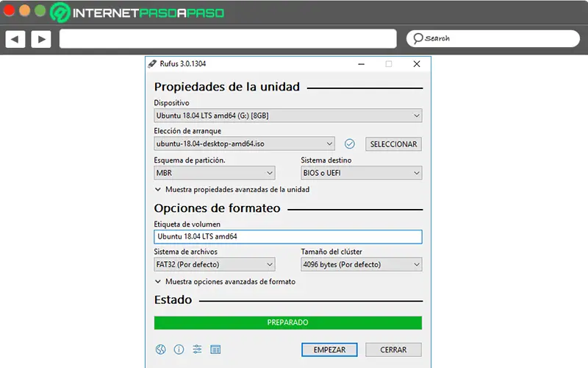Close the Rufus window
Image resolution: width=588 pixels, height=368 pixels.
(417, 64)
